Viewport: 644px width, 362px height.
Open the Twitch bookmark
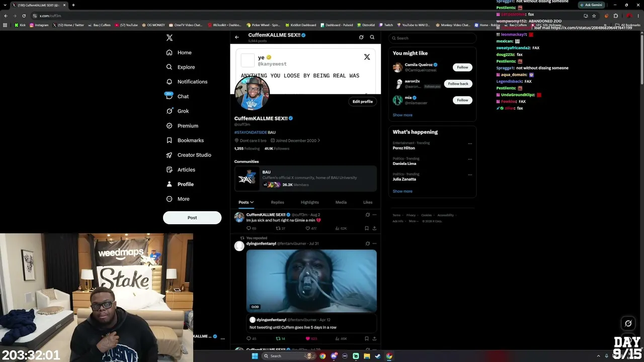pyautogui.click(x=386, y=25)
